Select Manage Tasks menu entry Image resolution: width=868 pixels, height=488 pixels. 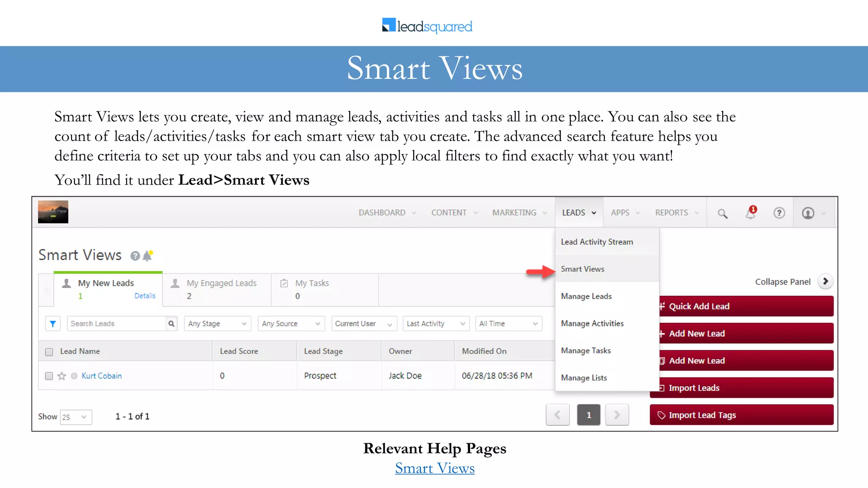[x=607, y=350]
